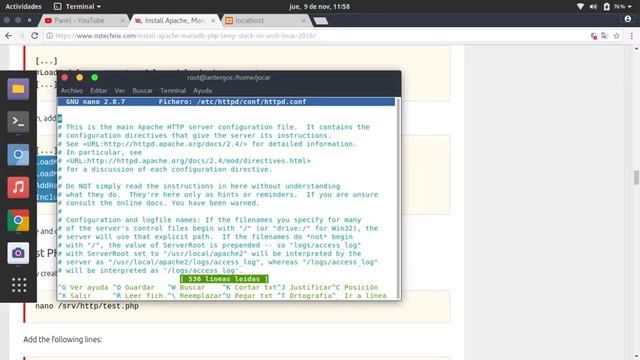
Task: Close the localhost tab
Action: 303,20
